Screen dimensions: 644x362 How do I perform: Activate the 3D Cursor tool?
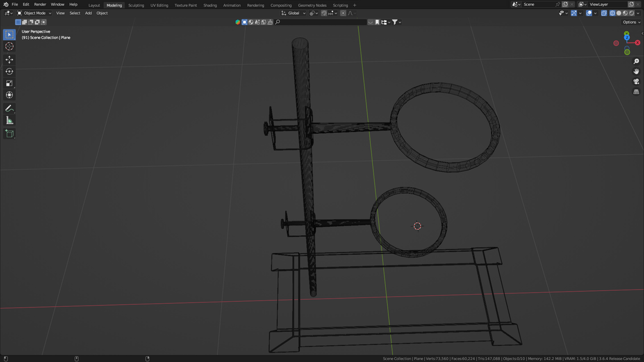[x=10, y=46]
